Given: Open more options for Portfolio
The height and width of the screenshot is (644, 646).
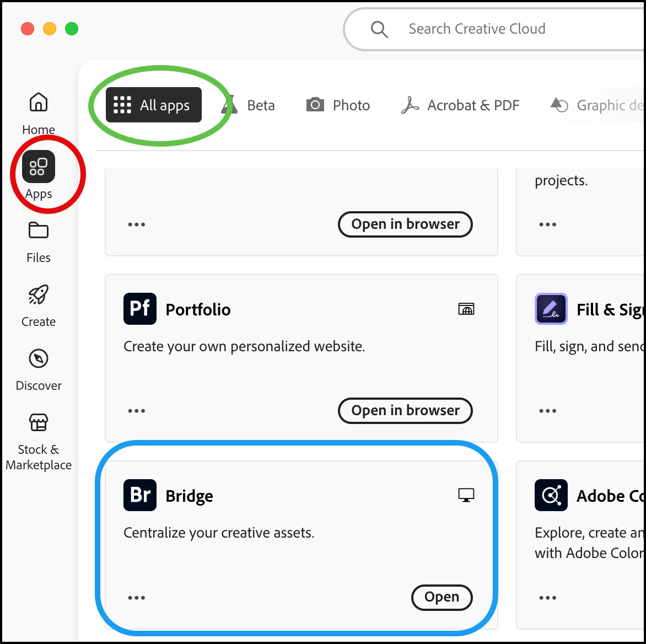Looking at the screenshot, I should (136, 411).
